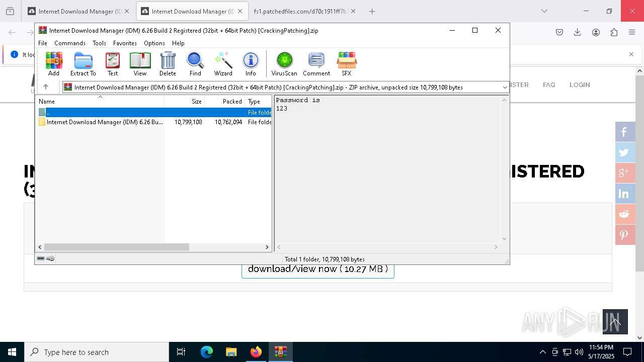Sort file list by Size column

tap(185, 102)
